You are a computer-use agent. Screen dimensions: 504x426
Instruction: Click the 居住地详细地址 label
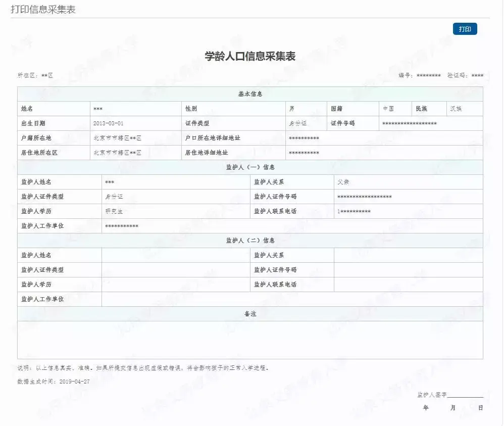[x=207, y=153]
